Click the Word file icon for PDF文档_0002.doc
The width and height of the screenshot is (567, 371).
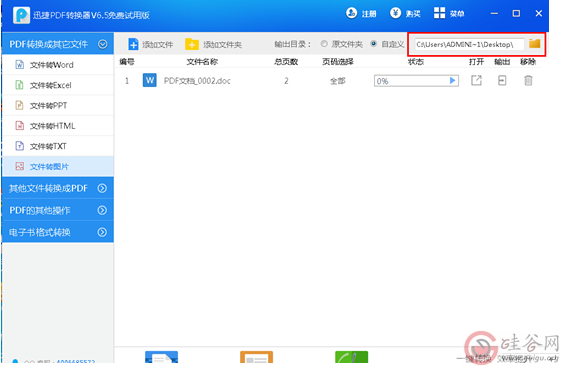pyautogui.click(x=150, y=80)
